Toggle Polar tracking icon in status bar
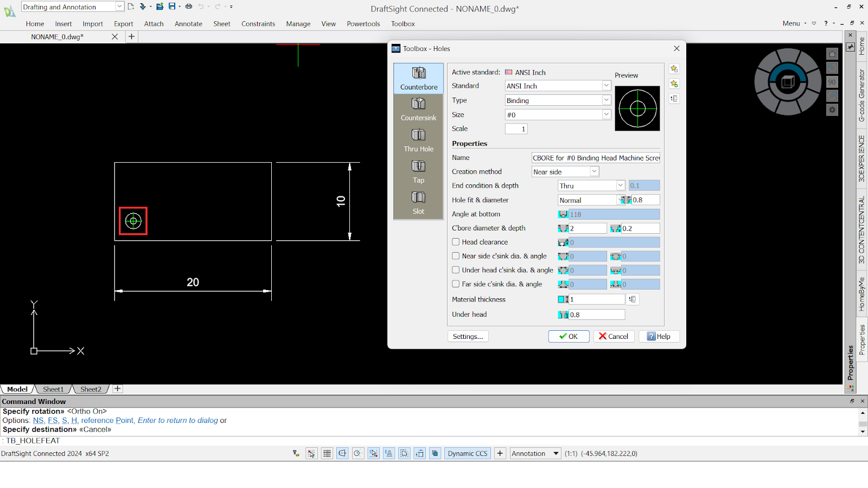 (x=358, y=453)
